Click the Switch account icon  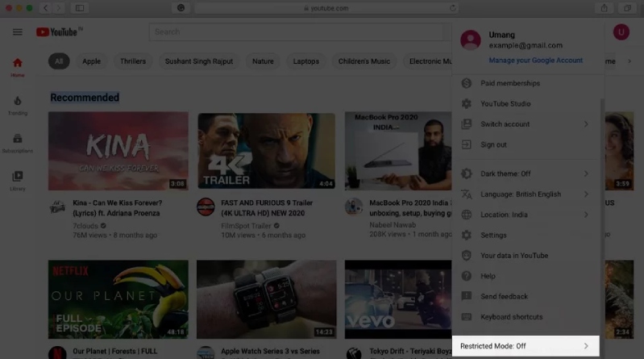pos(466,124)
